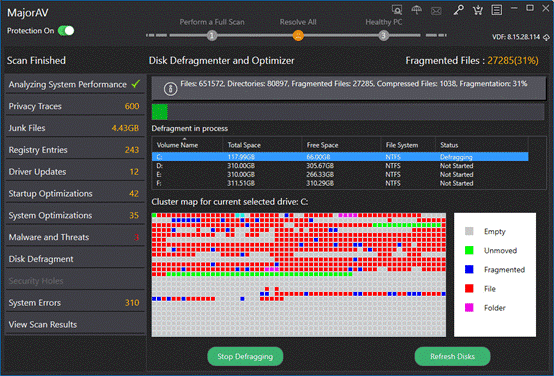The width and height of the screenshot is (554, 376).
Task: Click the Stop Defragging button
Action: point(245,357)
